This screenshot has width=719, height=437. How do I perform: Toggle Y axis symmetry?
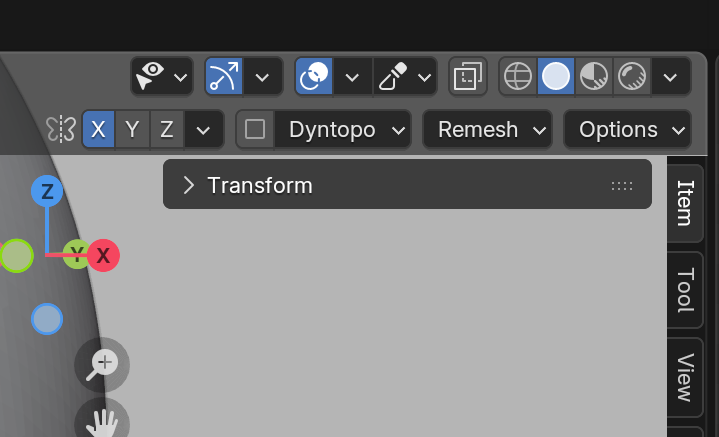(132, 129)
